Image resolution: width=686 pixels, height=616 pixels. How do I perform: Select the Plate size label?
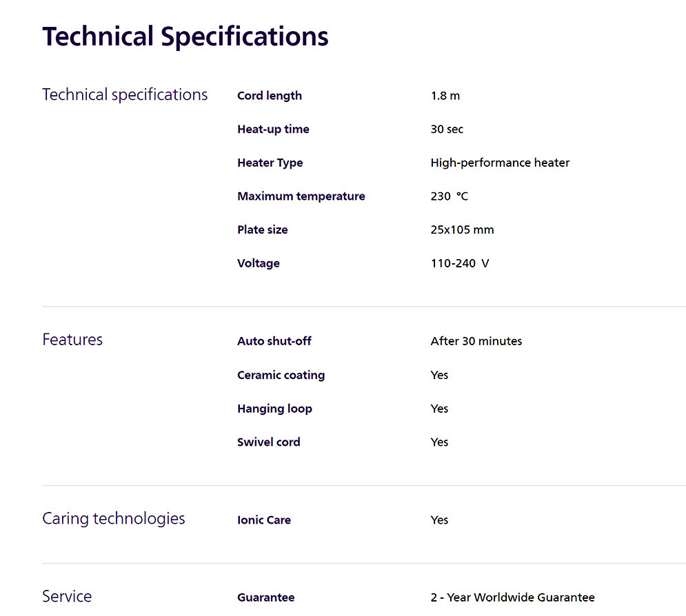point(263,229)
